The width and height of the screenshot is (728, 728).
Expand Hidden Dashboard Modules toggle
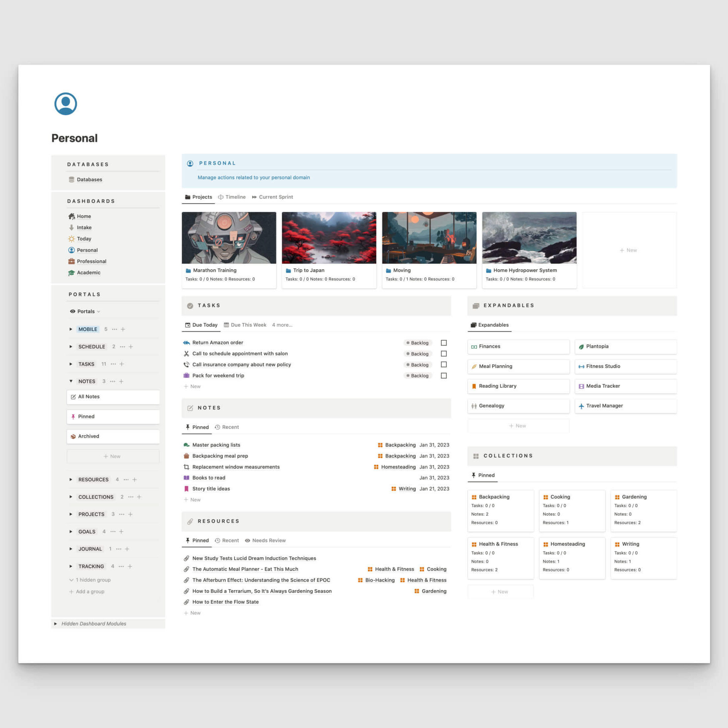(56, 624)
